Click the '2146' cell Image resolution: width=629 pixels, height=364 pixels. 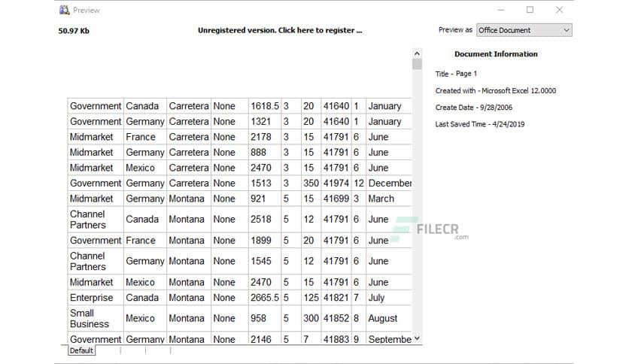pos(265,338)
